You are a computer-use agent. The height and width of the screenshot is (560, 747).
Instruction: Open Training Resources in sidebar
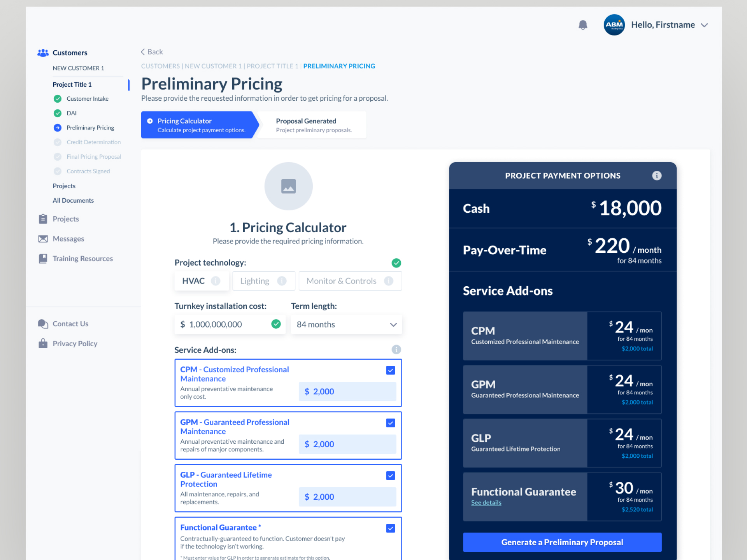pyautogui.click(x=83, y=259)
